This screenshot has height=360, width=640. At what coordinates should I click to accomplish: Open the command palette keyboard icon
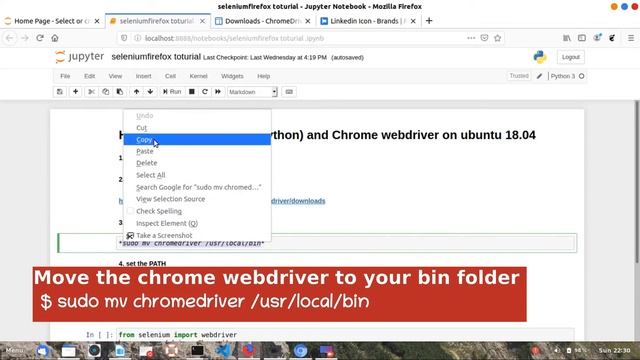[289, 92]
